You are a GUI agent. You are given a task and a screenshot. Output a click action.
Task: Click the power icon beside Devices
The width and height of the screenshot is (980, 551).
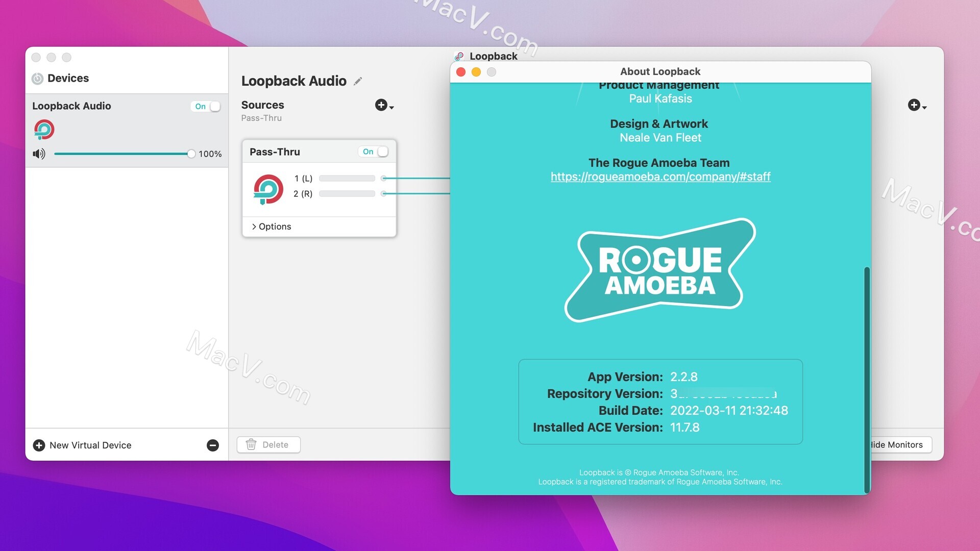(37, 79)
